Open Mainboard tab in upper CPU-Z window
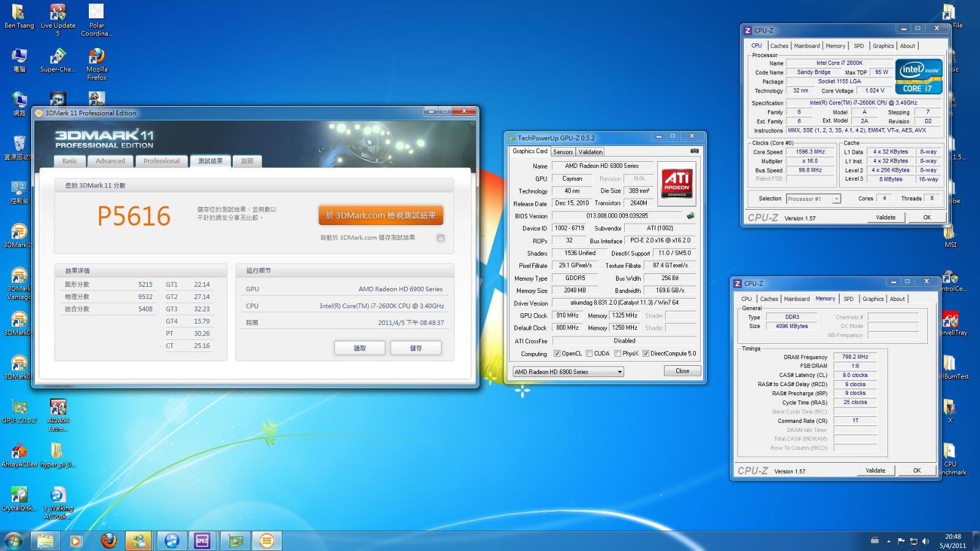 pos(807,46)
